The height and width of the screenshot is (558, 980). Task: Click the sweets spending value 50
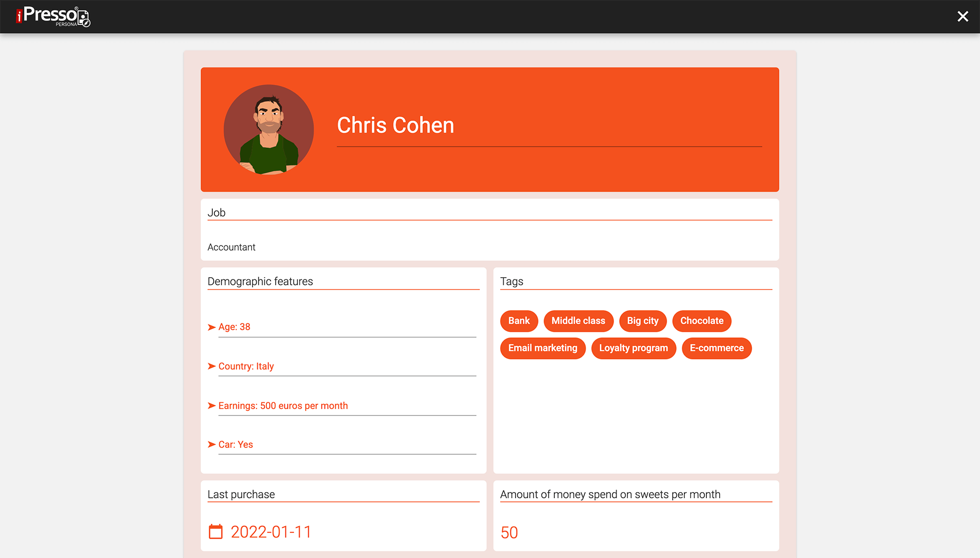tap(509, 532)
